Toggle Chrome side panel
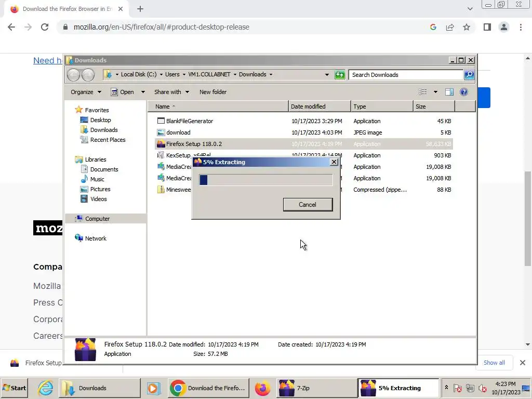Viewport: 532px width, 399px height. [487, 27]
